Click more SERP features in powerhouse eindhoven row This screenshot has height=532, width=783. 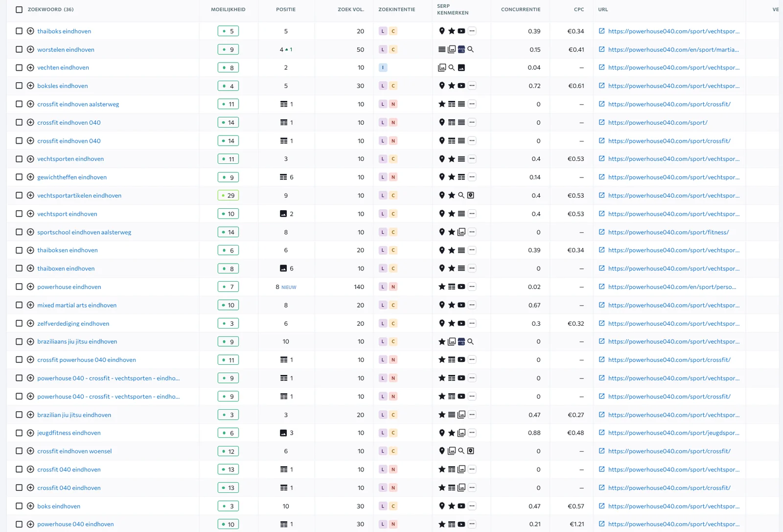[x=472, y=287]
